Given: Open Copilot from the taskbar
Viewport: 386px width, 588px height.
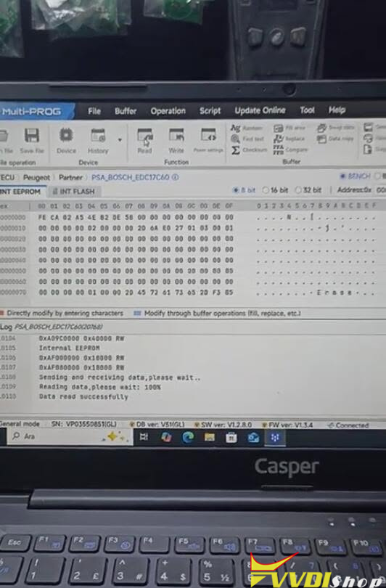Looking at the screenshot, I should 166,437.
